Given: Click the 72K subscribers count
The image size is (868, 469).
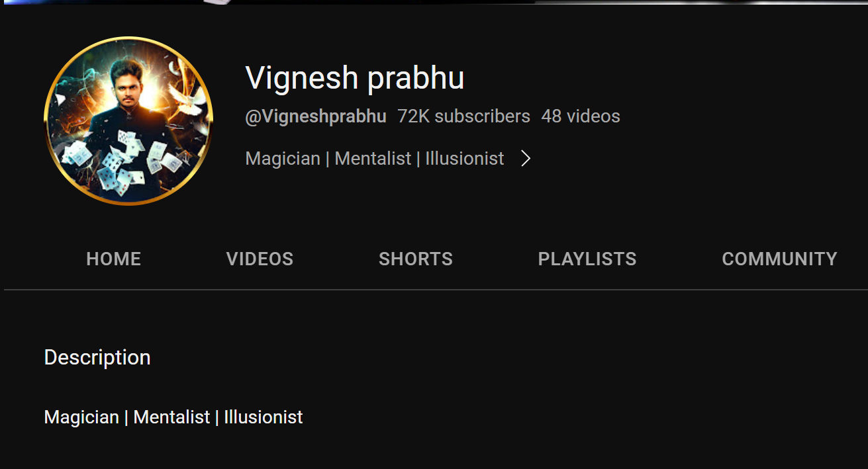Looking at the screenshot, I should point(463,116).
